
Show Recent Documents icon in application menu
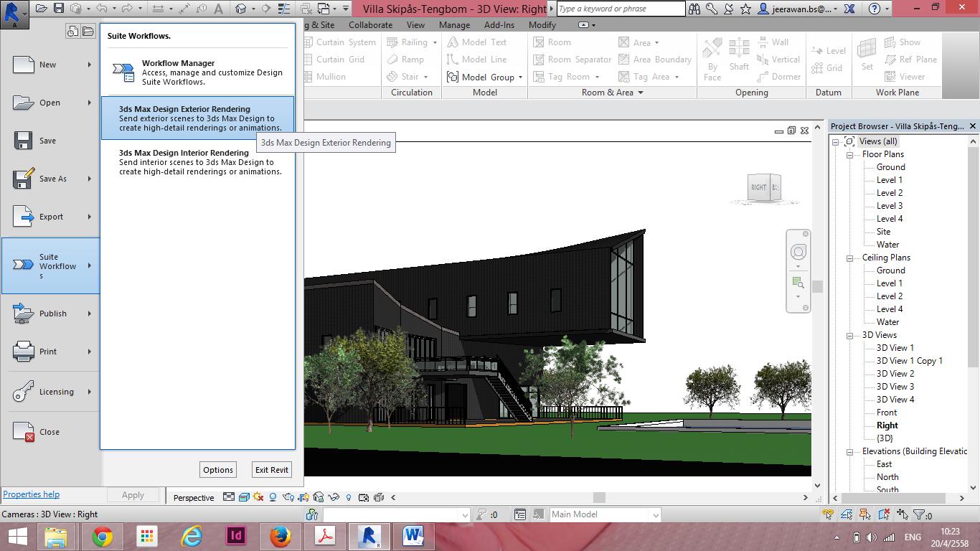coord(72,32)
